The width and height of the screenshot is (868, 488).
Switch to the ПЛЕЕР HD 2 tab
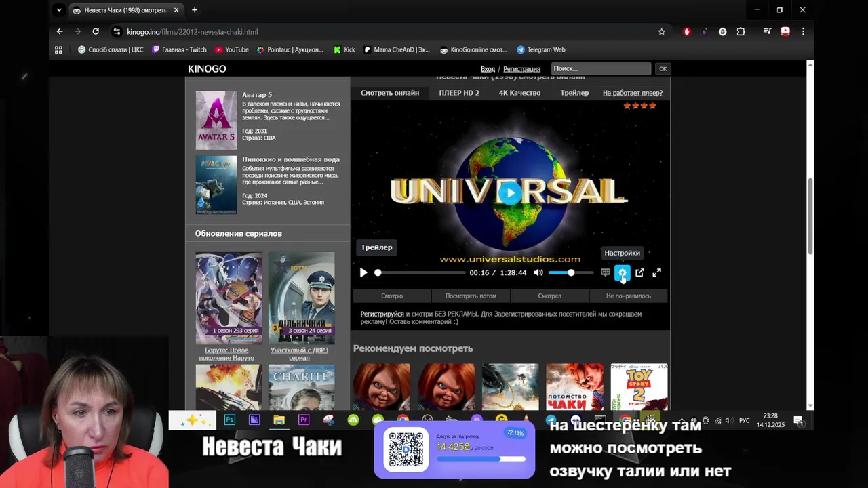(459, 93)
